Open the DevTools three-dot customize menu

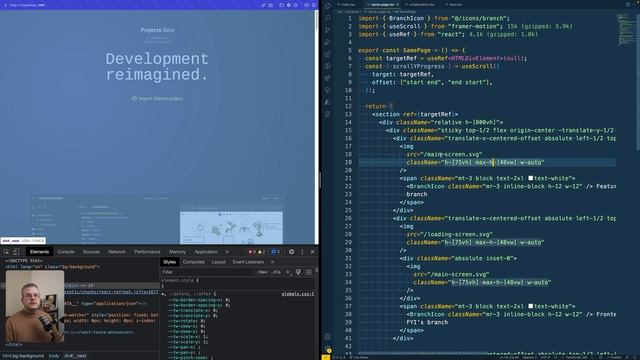(302, 252)
